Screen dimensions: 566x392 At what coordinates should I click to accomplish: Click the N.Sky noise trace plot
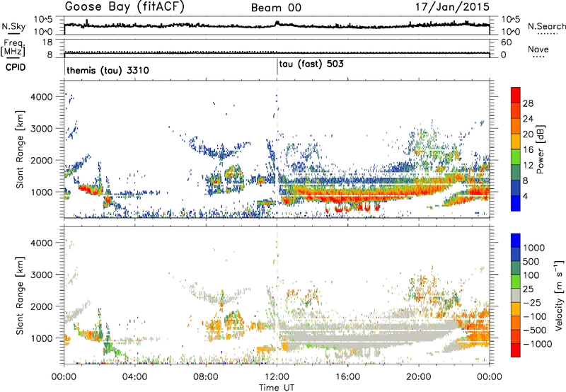[277, 25]
